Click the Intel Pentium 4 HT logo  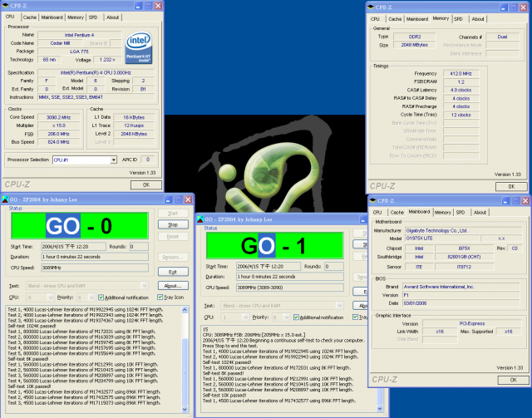pyautogui.click(x=139, y=48)
